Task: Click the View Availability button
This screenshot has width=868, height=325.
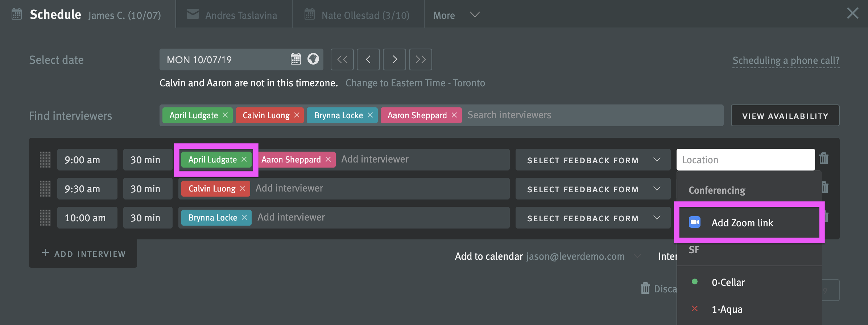Action: click(785, 116)
